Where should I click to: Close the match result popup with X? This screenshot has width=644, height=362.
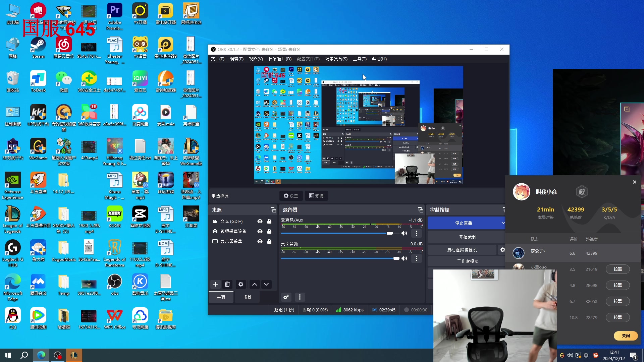click(x=634, y=182)
